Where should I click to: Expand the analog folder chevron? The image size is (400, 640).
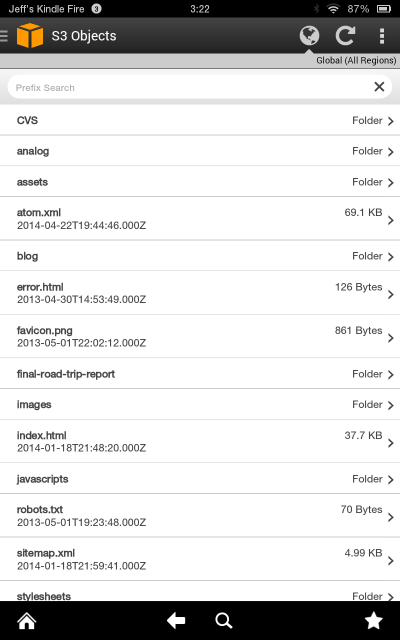tap(391, 151)
